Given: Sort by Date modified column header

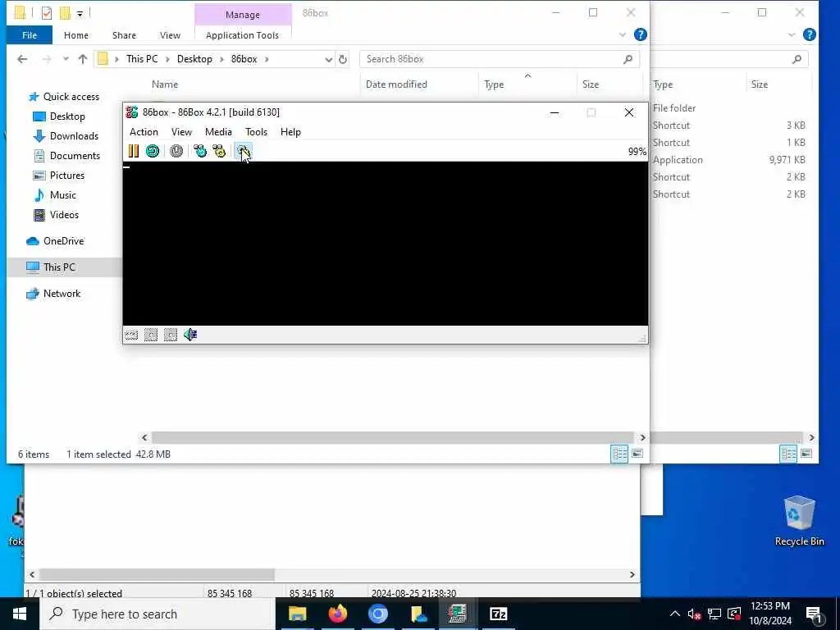Looking at the screenshot, I should pos(396,84).
